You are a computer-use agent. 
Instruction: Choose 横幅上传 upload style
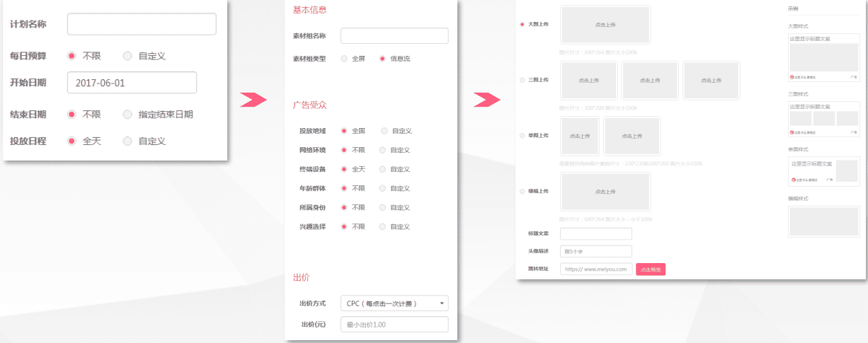pos(522,192)
